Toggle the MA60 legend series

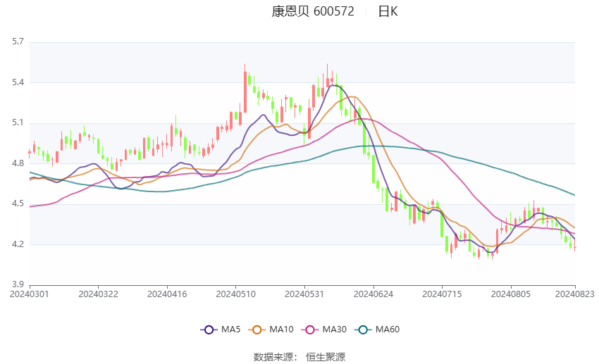(377, 330)
